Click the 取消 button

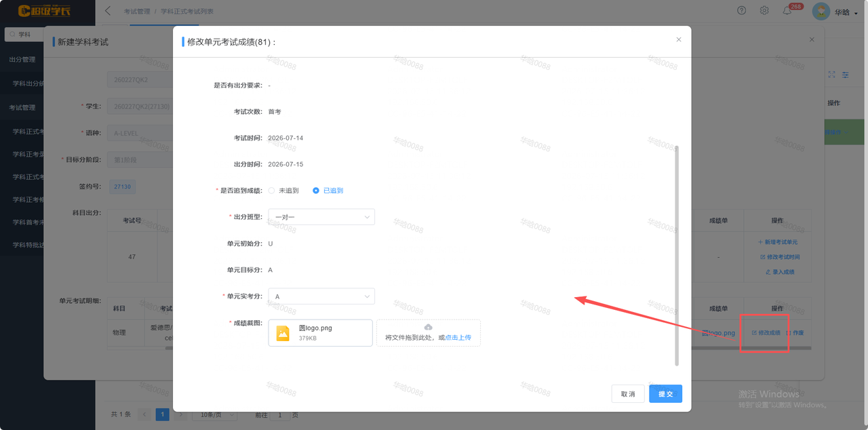628,394
